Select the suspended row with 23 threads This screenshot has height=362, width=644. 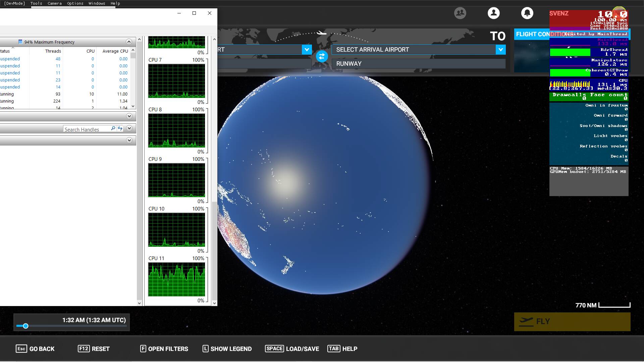pyautogui.click(x=65, y=80)
